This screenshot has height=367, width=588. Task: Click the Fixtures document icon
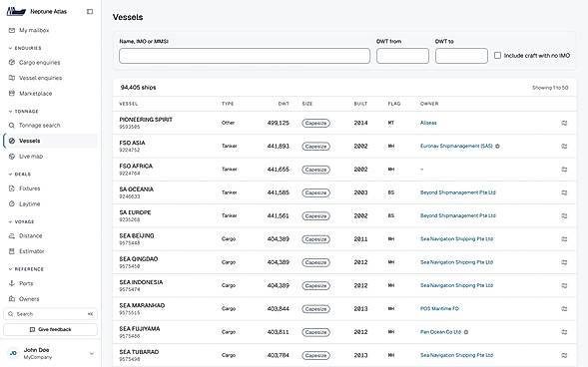12,188
